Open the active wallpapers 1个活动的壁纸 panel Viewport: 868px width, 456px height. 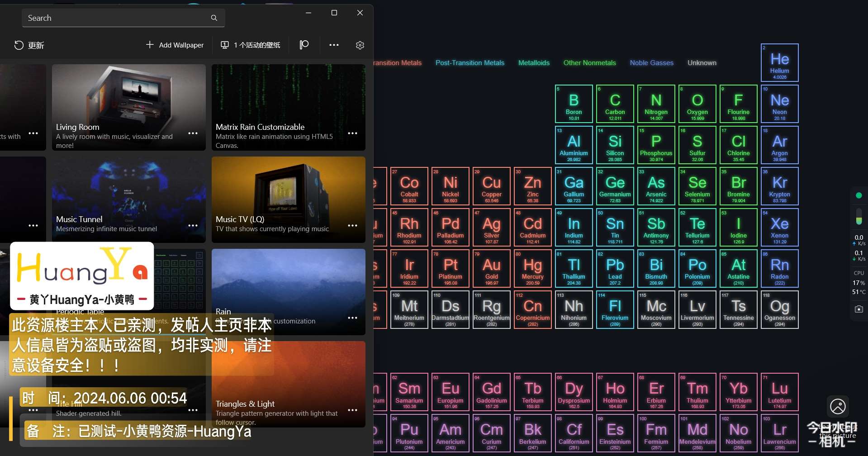[250, 45]
